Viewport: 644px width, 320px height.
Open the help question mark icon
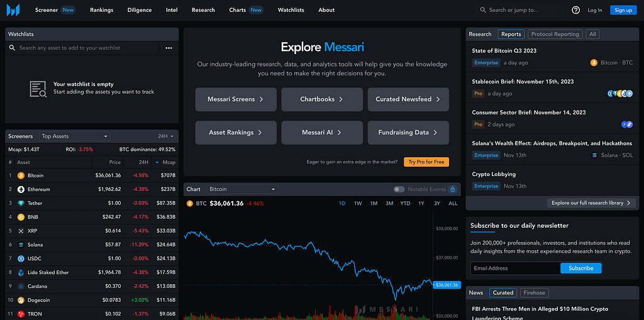coord(576,10)
